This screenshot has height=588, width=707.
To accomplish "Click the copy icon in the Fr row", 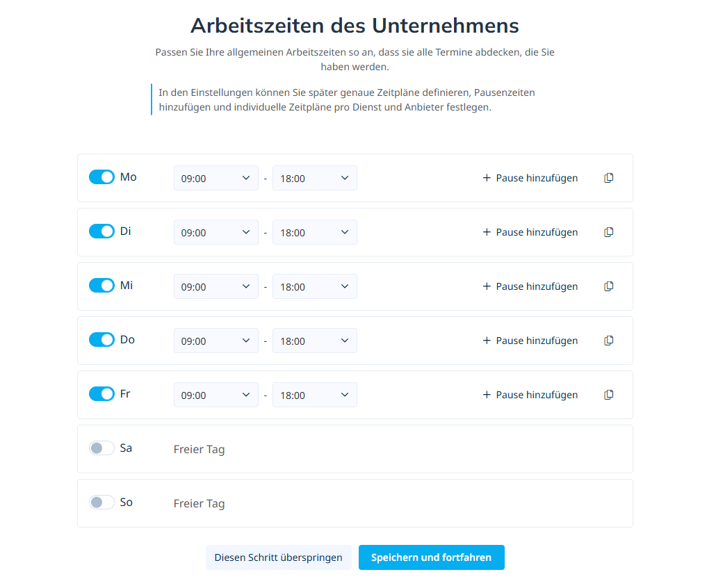I will (609, 395).
